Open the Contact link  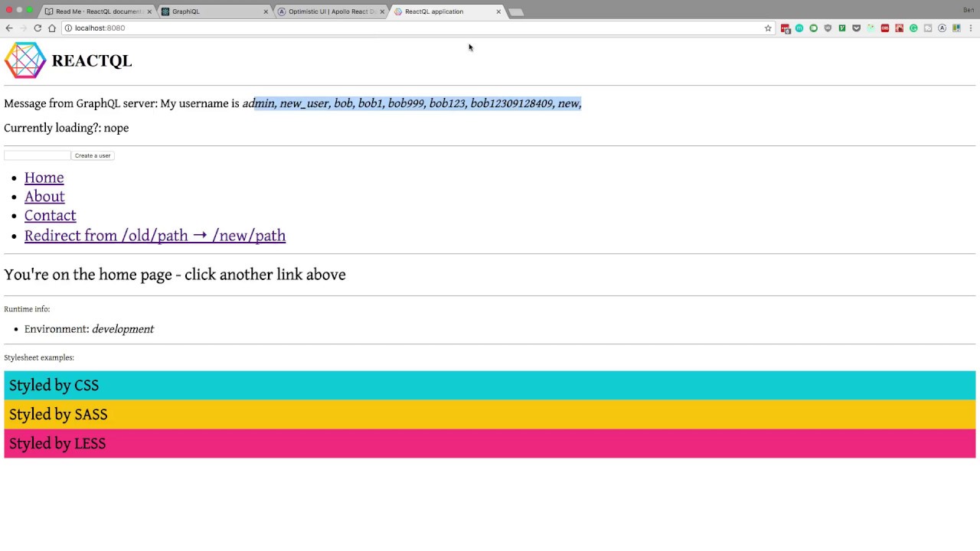[50, 216]
